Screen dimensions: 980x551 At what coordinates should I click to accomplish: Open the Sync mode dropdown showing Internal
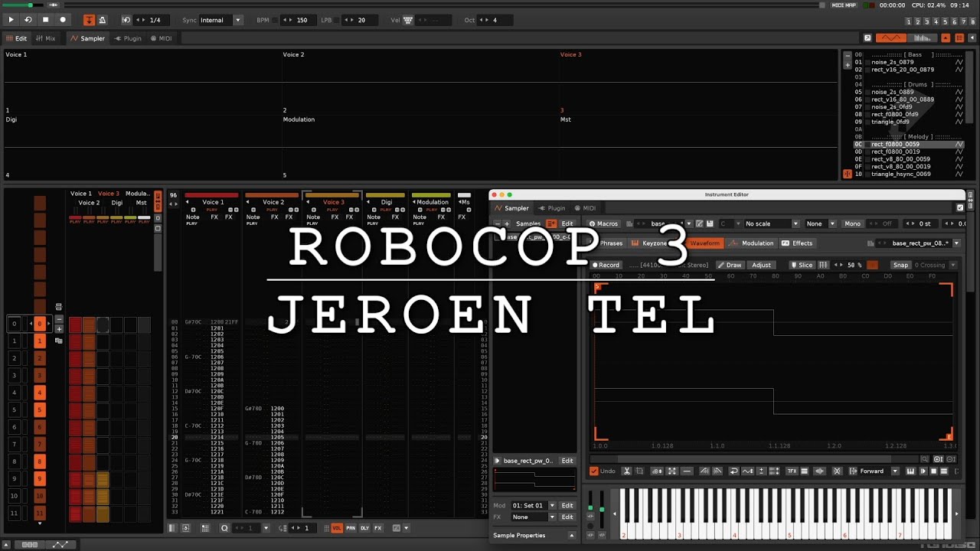[220, 20]
